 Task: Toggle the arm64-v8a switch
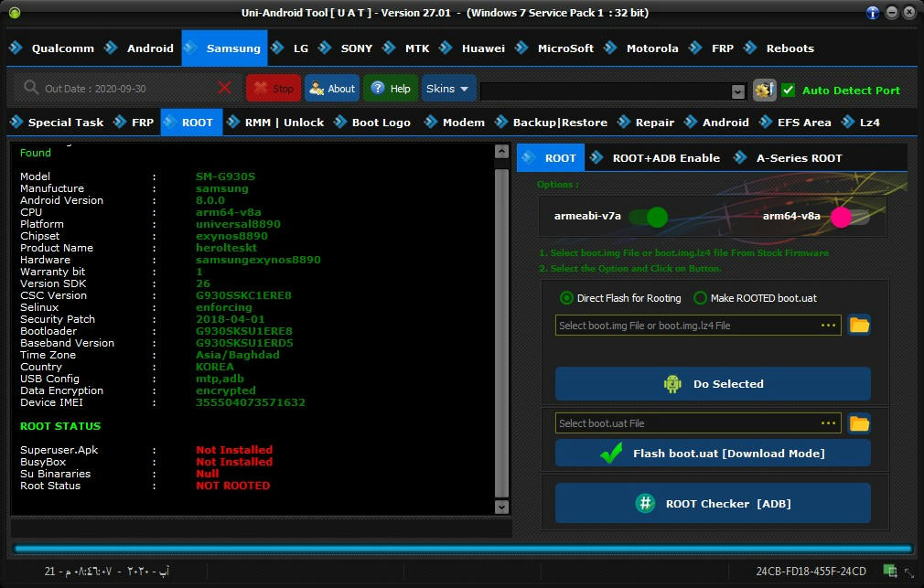coord(849,217)
